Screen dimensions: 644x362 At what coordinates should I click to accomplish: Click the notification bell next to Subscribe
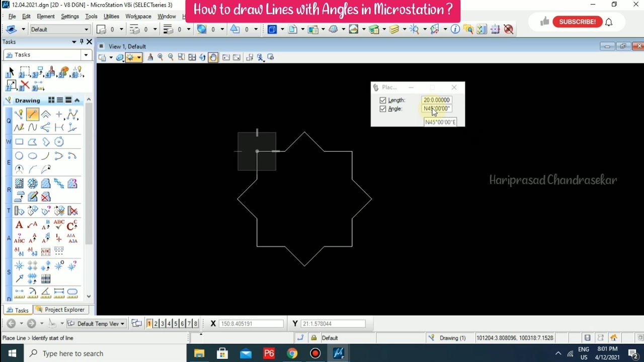[x=609, y=22]
